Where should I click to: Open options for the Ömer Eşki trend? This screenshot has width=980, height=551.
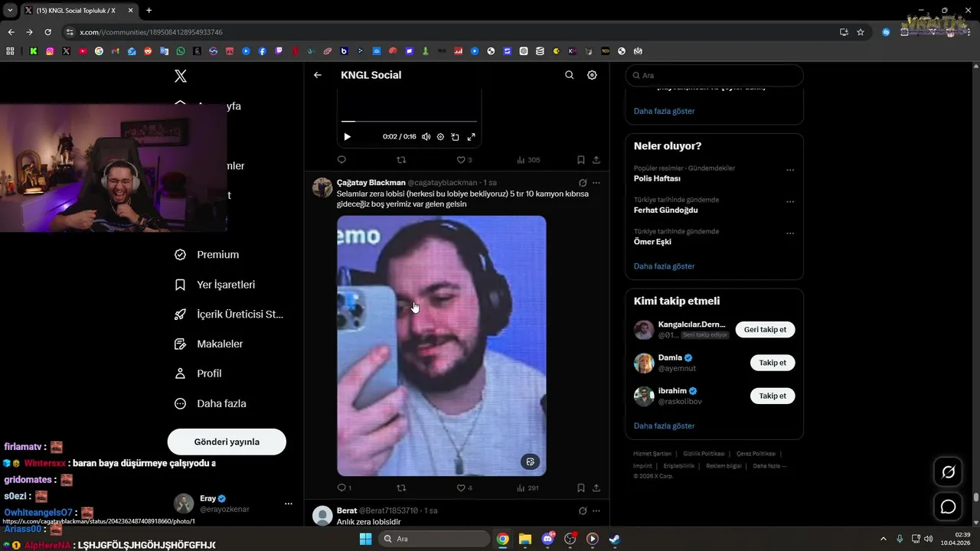[790, 233]
